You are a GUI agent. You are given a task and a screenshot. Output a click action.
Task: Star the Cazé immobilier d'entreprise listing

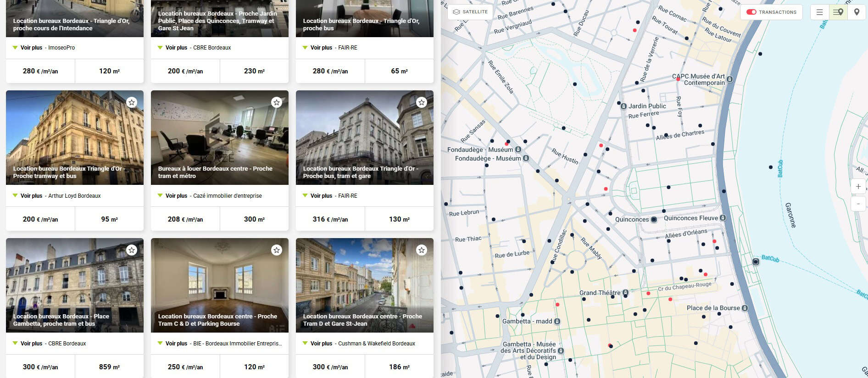coord(276,102)
